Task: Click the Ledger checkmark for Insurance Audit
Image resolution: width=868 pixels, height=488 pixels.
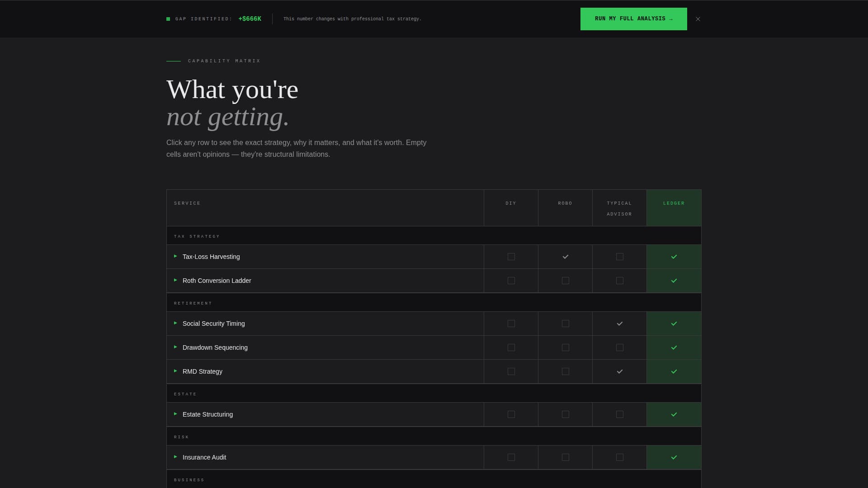Action: [674, 457]
